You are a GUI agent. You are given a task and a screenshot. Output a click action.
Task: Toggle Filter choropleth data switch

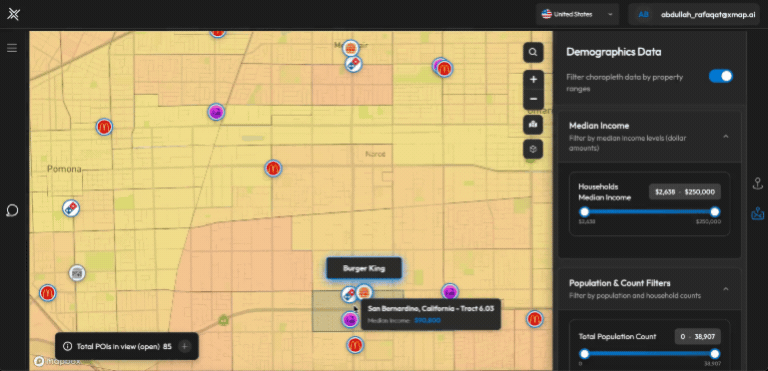tap(720, 76)
